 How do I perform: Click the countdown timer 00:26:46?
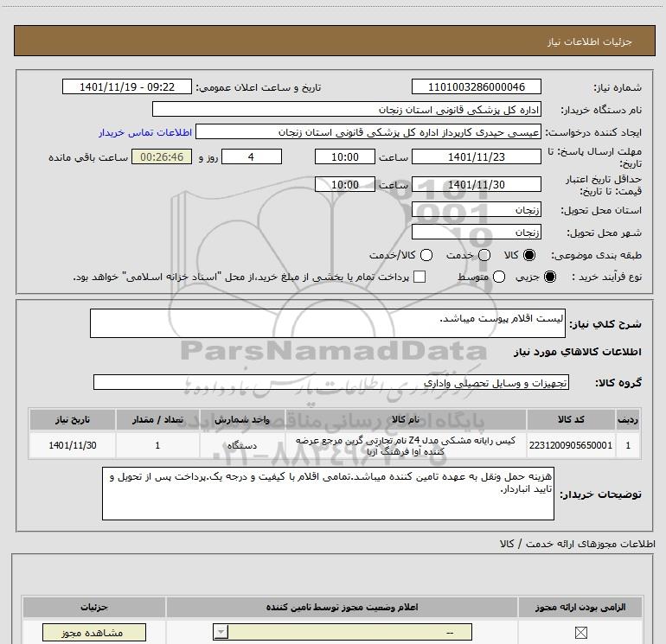tap(162, 156)
